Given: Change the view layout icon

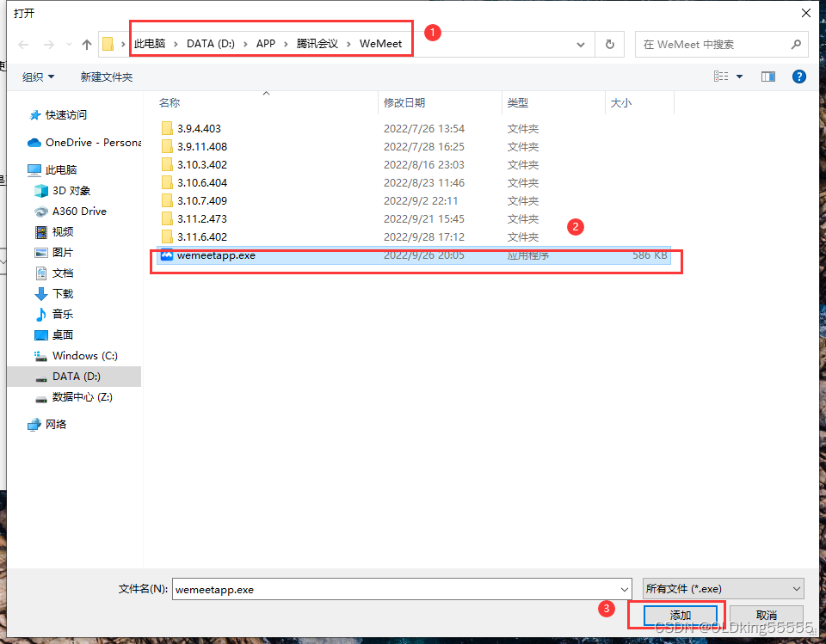Looking at the screenshot, I should (721, 77).
